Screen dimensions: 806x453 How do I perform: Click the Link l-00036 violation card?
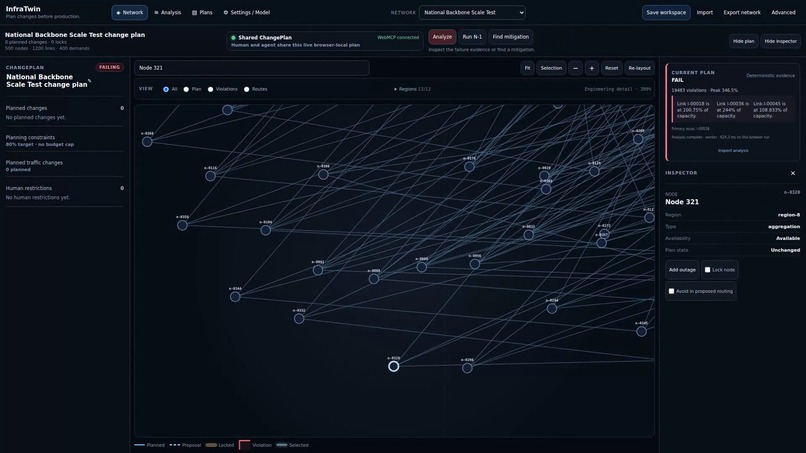[x=732, y=110]
